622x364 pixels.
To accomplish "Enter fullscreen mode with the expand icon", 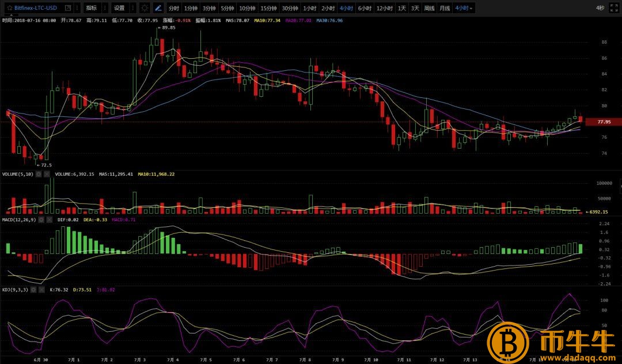I will [614, 8].
